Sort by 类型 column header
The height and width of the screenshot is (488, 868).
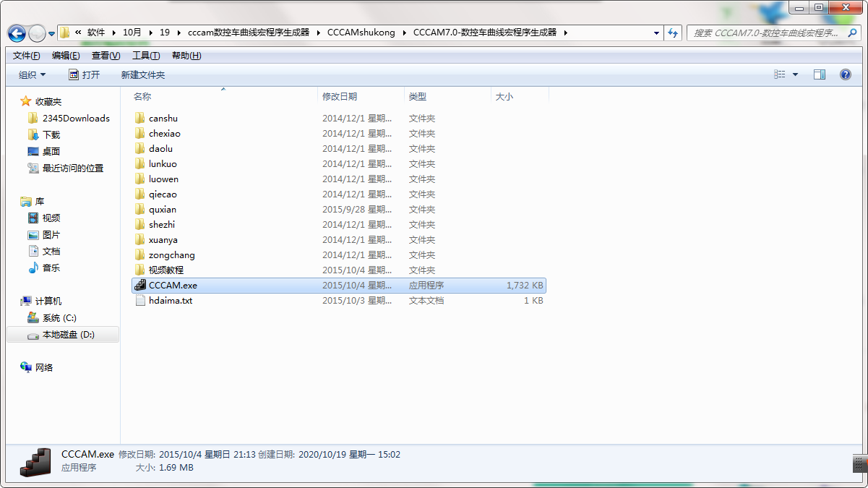coord(418,96)
